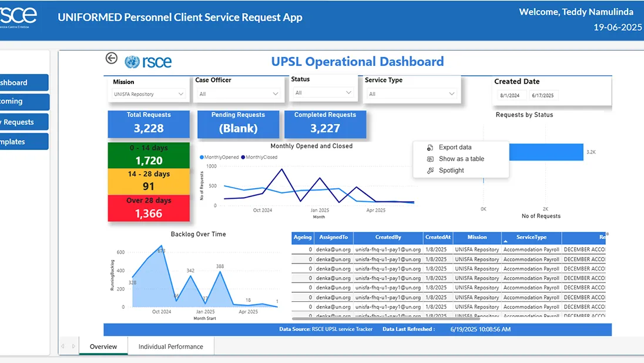Screen dimensions: 644x363
Task: Click the table's horizontal scrollbar
Action: click(x=385, y=319)
